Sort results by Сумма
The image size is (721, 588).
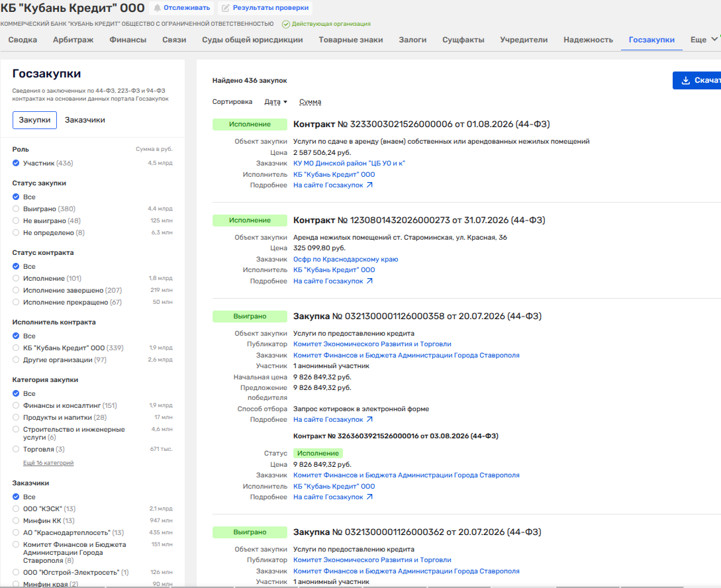coord(310,101)
